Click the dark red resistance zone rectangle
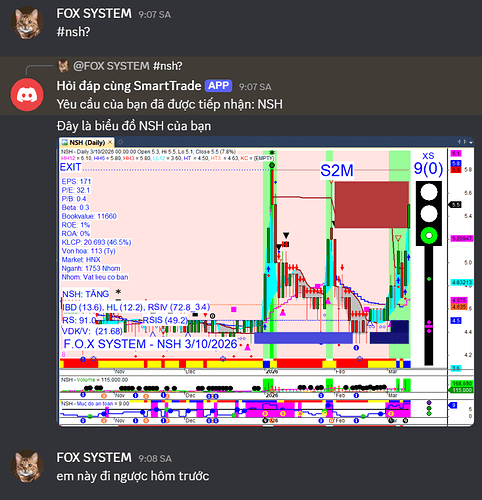 tap(372, 205)
